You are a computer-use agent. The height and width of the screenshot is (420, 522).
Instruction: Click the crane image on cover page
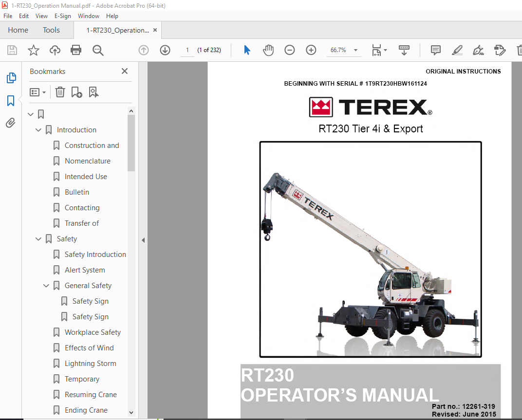pos(371,250)
